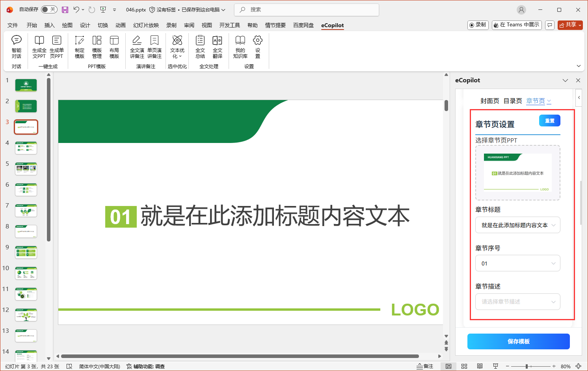Image resolution: width=588 pixels, height=371 pixels.
Task: Expand the 章节标题 title dropdown
Action: click(x=553, y=225)
